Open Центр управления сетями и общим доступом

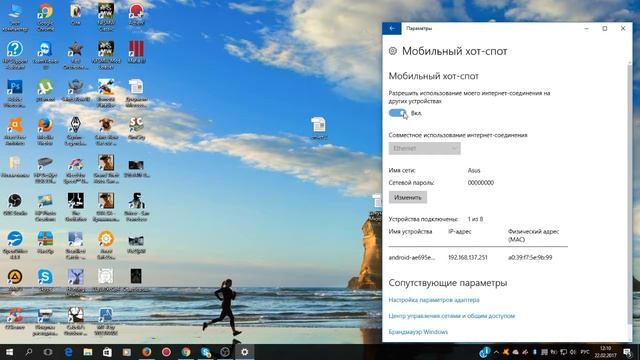click(x=451, y=316)
